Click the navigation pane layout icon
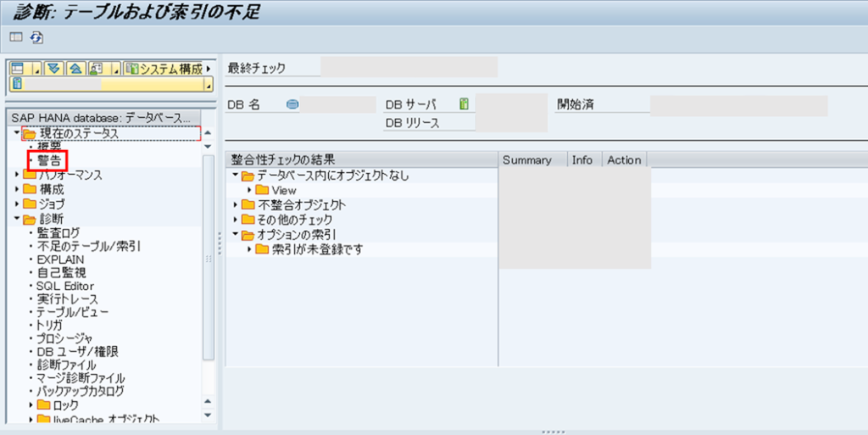868x435 pixels. point(16,37)
